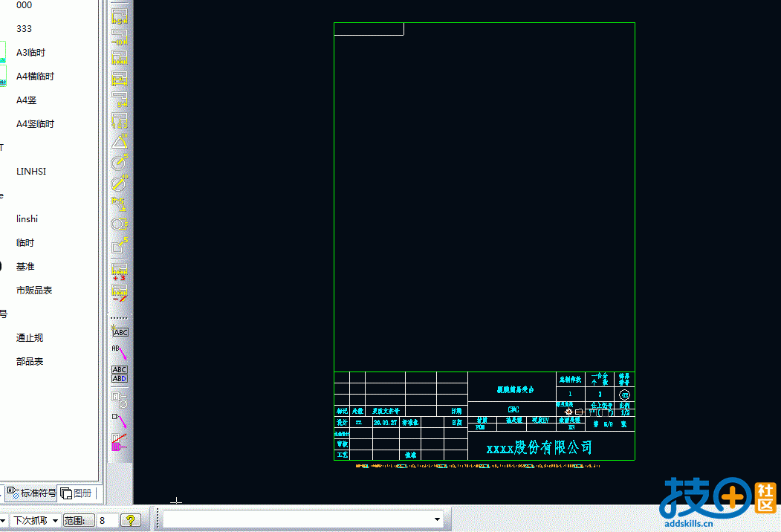Click the XXXX股份有限公司 title block text
This screenshot has height=532, width=781.
coord(539,447)
